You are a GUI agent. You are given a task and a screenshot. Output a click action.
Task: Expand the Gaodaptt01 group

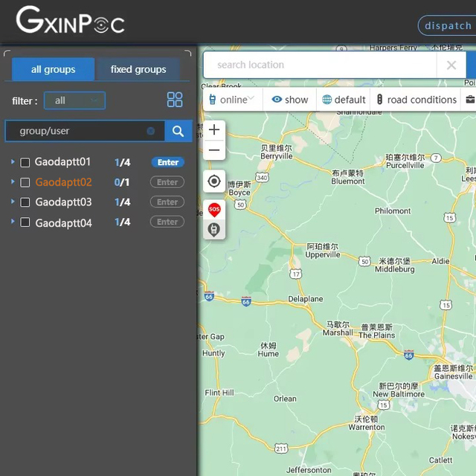coord(13,162)
